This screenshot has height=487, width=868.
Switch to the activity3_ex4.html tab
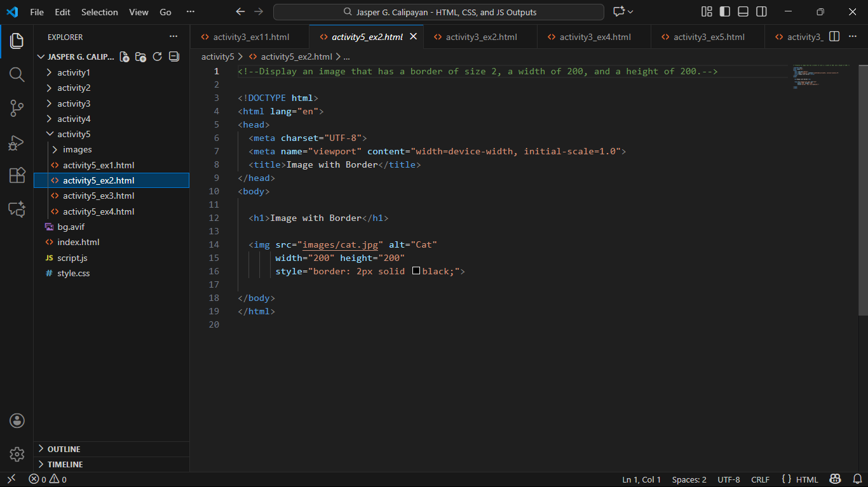[x=595, y=37]
